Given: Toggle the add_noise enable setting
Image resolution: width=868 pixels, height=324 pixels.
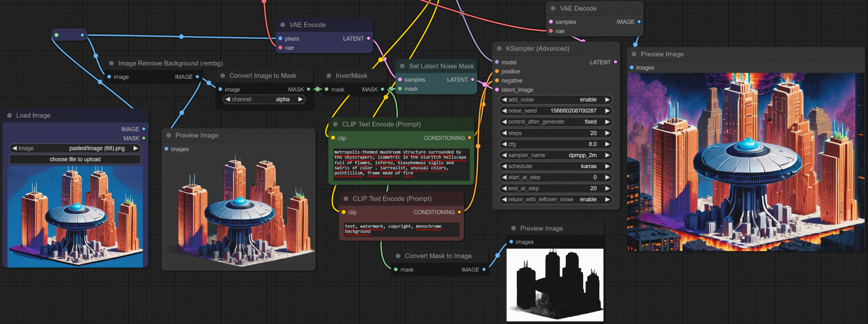Looking at the screenshot, I should [x=556, y=100].
